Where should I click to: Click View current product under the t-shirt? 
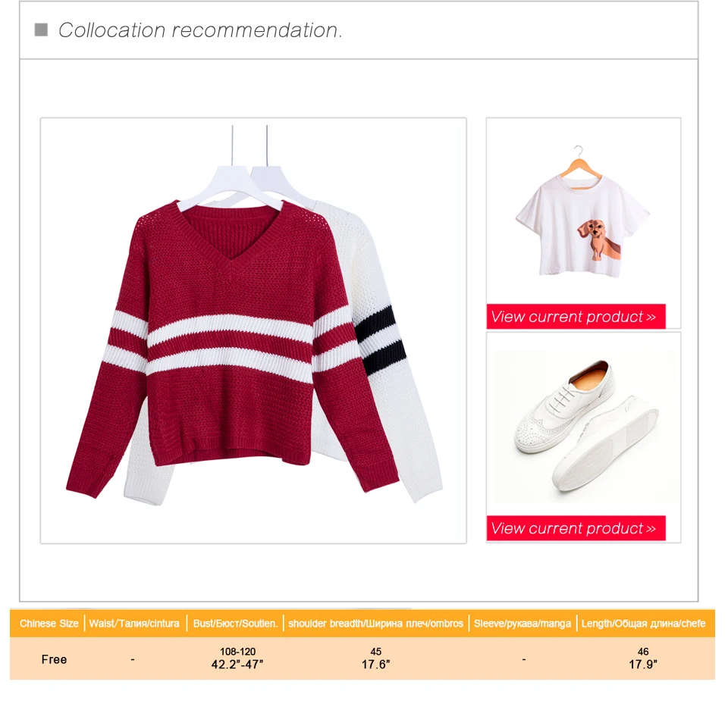point(576,317)
